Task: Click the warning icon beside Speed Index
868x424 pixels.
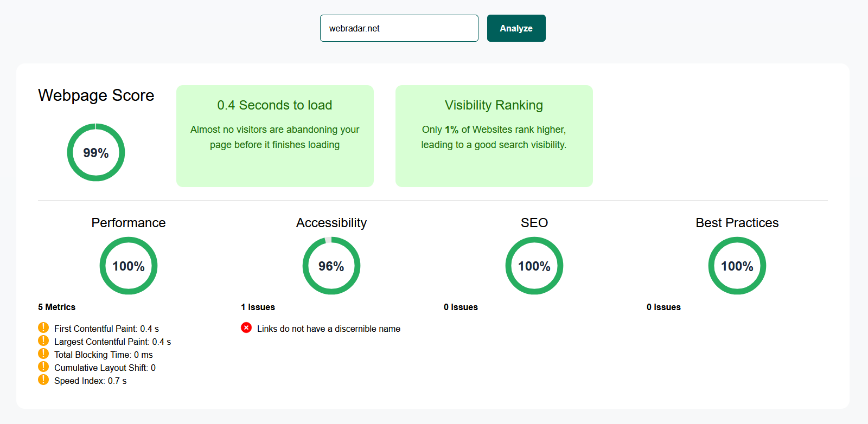Action: [x=43, y=380]
